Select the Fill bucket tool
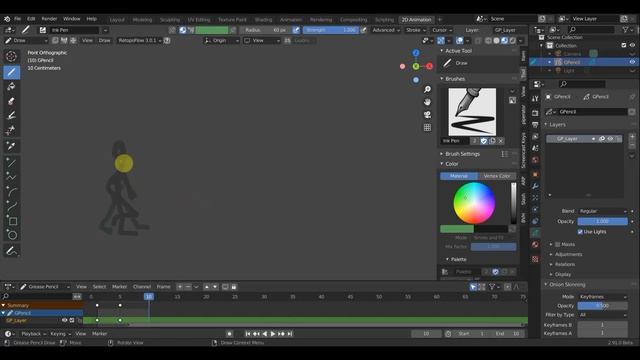This screenshot has width=640, height=360. [x=11, y=87]
